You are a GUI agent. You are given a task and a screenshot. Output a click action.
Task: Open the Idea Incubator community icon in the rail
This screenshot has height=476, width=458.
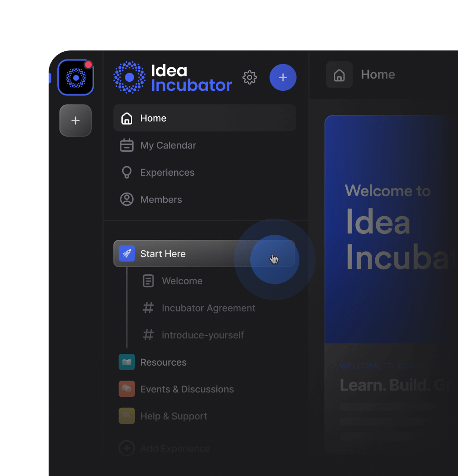[75, 77]
